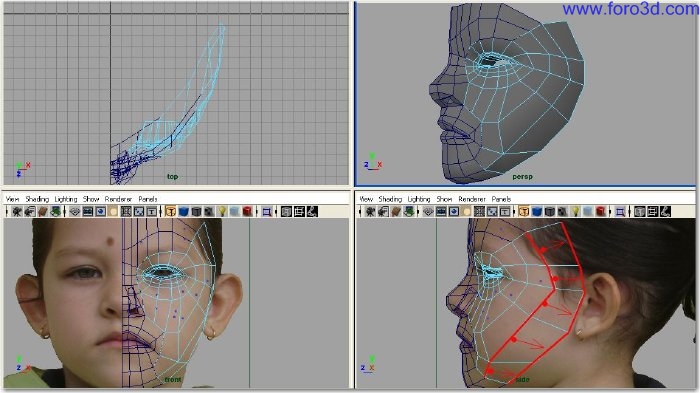This screenshot has height=393, width=700.
Task: Toggle Field Chart in front panel toolbar
Action: (126, 212)
